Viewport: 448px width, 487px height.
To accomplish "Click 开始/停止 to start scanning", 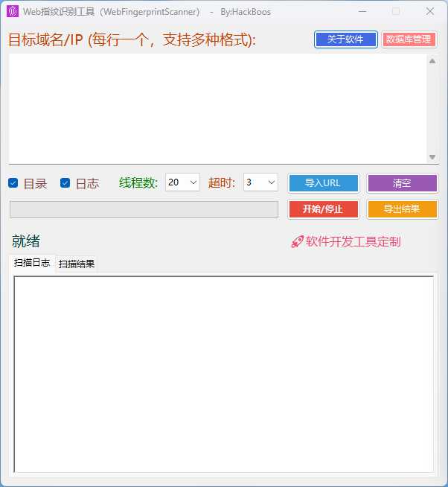I will tap(323, 209).
